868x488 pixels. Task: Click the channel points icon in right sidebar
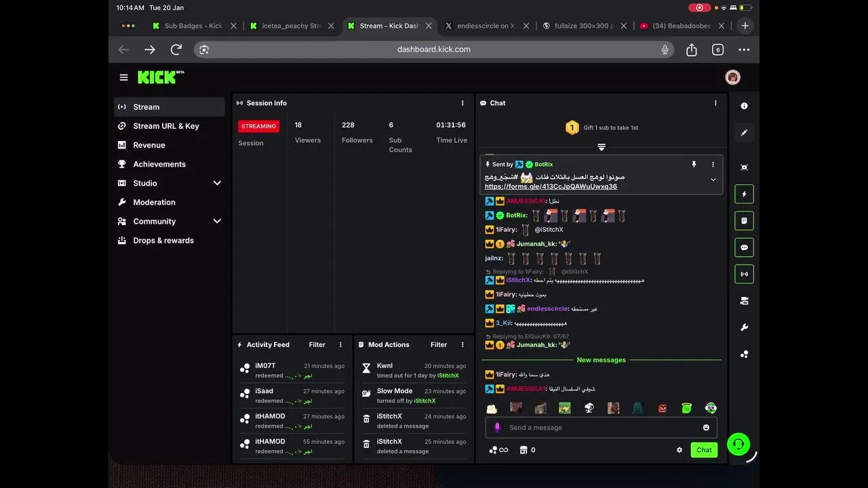pyautogui.click(x=744, y=354)
